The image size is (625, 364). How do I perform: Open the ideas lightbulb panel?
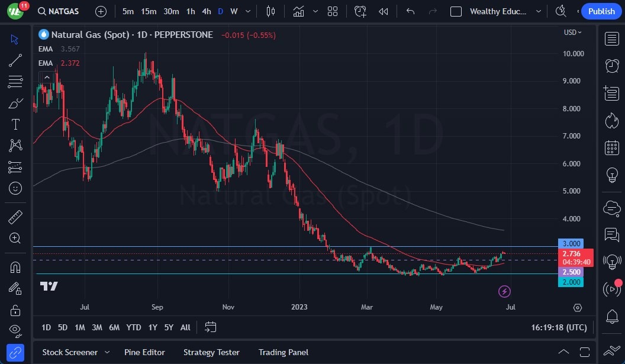(612, 175)
